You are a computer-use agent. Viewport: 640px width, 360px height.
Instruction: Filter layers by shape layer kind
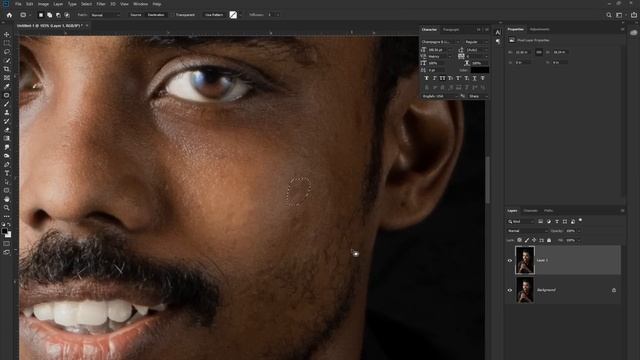click(565, 221)
